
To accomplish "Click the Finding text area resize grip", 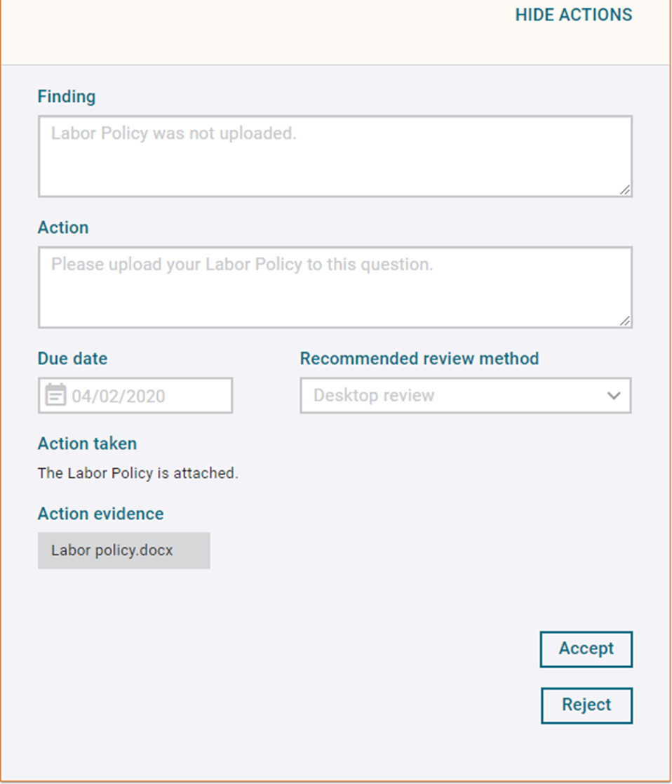I will [x=624, y=190].
